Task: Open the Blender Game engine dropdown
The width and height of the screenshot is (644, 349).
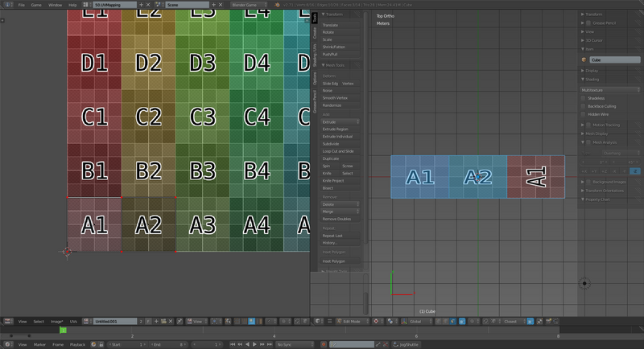Action: [249, 5]
